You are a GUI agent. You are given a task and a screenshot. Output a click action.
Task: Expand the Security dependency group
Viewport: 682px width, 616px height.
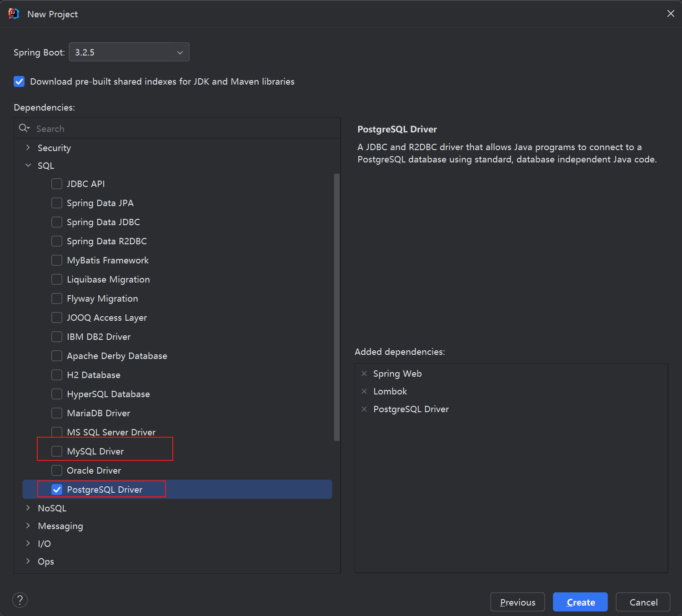click(x=28, y=147)
